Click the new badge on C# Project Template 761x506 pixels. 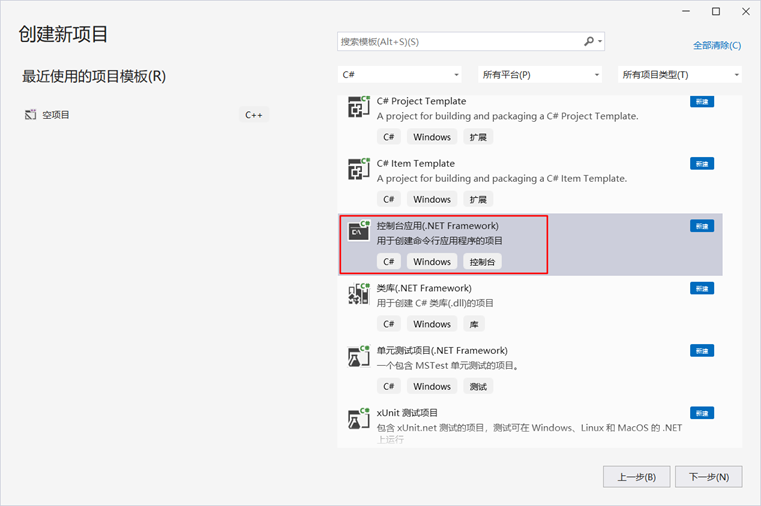(702, 101)
